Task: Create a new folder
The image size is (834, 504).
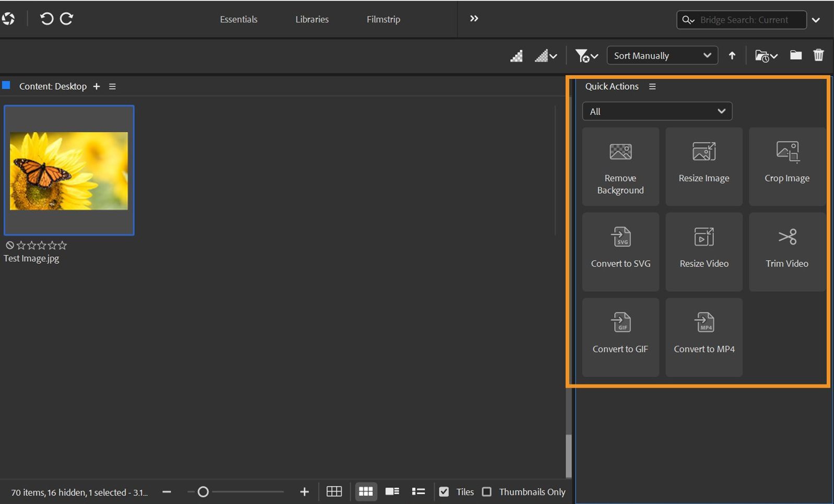Action: click(795, 55)
